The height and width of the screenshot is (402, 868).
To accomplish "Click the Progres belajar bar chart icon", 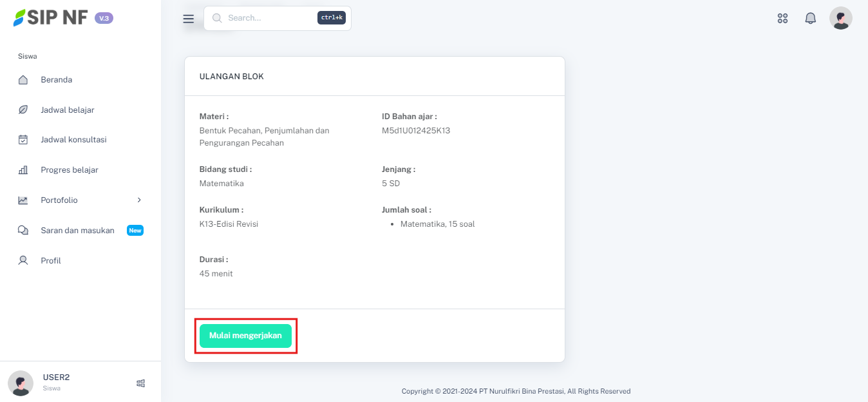I will (x=23, y=170).
